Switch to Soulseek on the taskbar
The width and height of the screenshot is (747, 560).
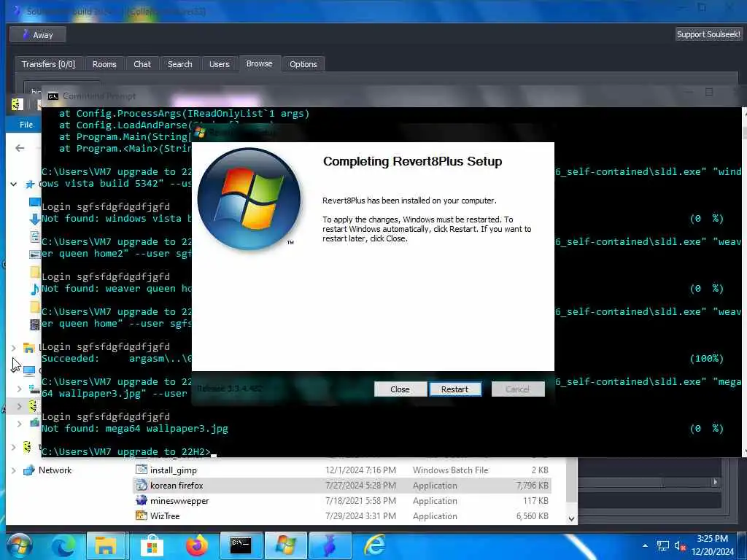coord(330,545)
